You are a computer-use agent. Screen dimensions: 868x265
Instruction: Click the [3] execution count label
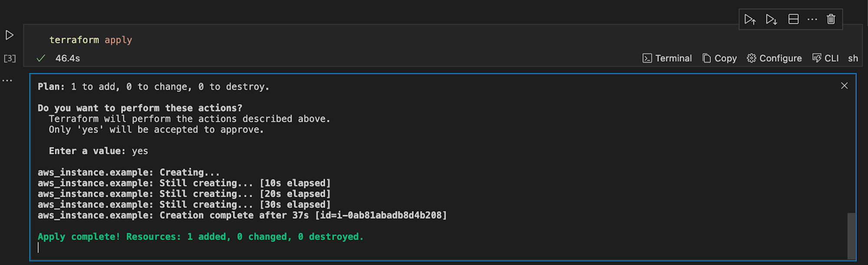point(10,58)
